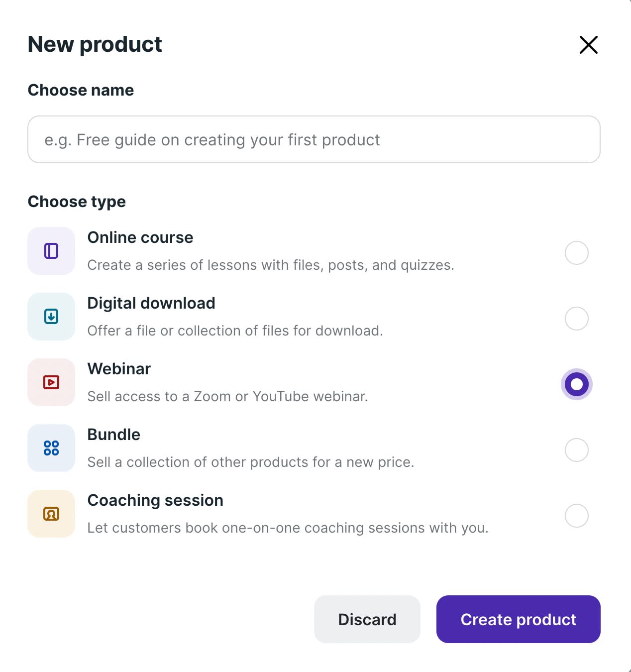Image resolution: width=631 pixels, height=672 pixels.
Task: Click the Coaching session title label
Action: pos(155,500)
